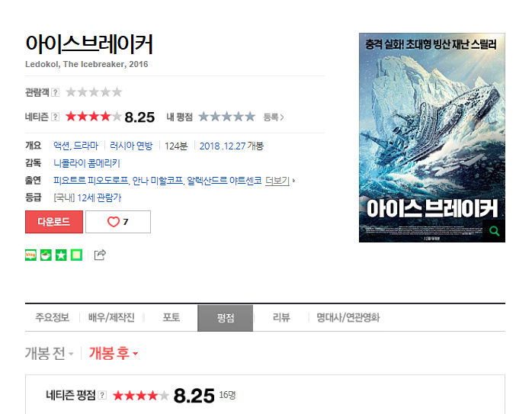This screenshot has height=414, width=532.
Task: Expand the 개봉 전 dropdown
Action: (x=50, y=354)
